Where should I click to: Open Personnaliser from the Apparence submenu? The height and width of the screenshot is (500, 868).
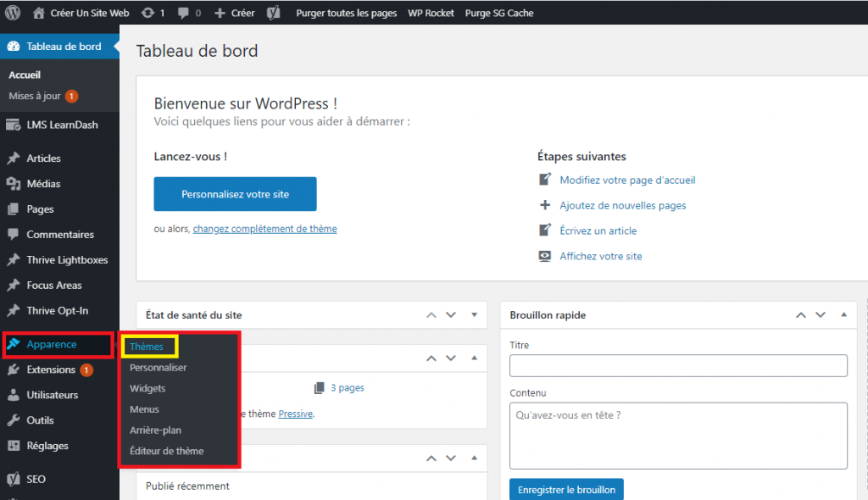(x=159, y=368)
